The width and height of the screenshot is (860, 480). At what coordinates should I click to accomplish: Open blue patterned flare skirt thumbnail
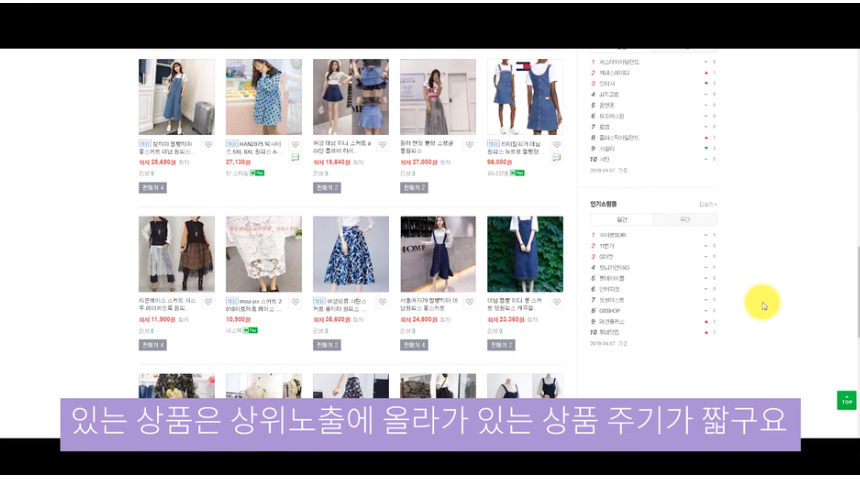(351, 254)
